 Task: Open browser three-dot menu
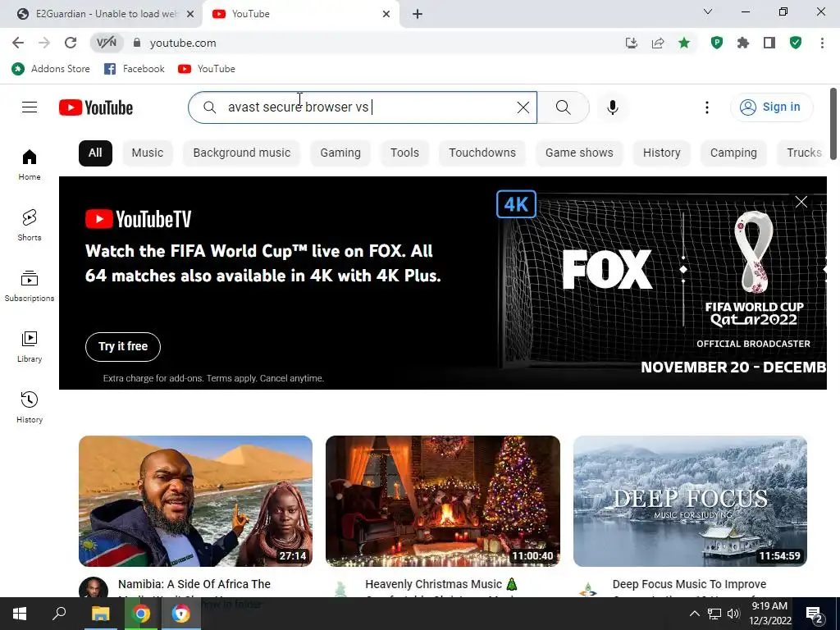[822, 43]
